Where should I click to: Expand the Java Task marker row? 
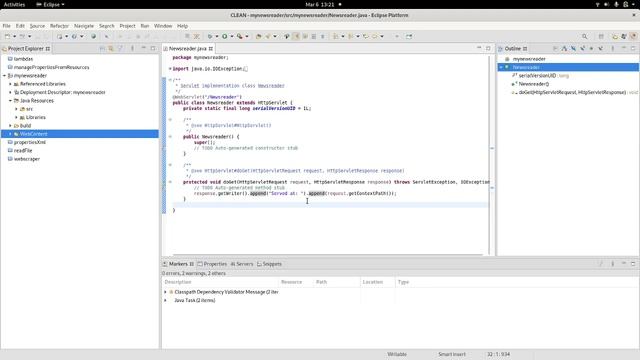coord(166,300)
